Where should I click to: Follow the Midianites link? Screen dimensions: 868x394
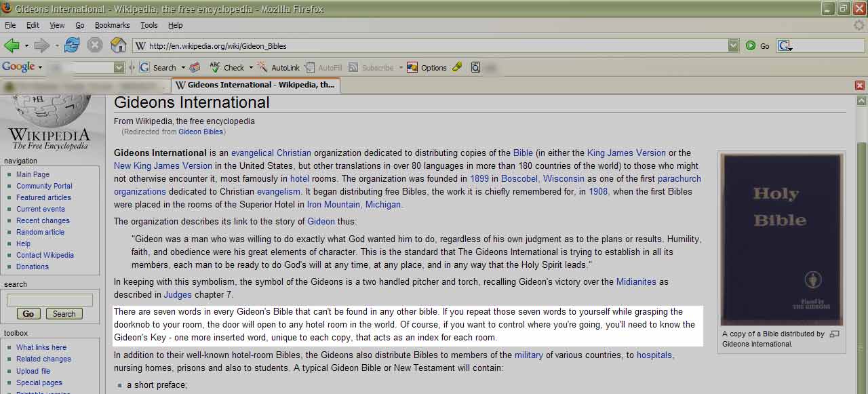(x=636, y=282)
